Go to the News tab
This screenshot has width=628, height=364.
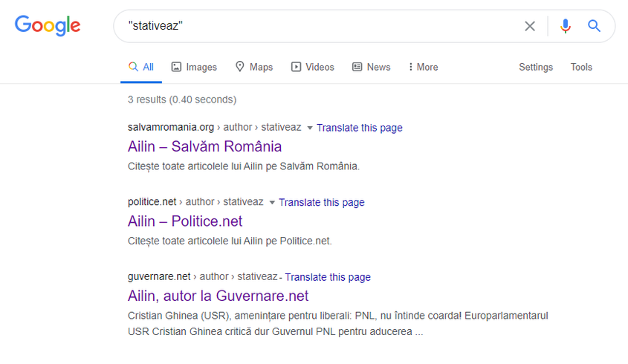371,67
